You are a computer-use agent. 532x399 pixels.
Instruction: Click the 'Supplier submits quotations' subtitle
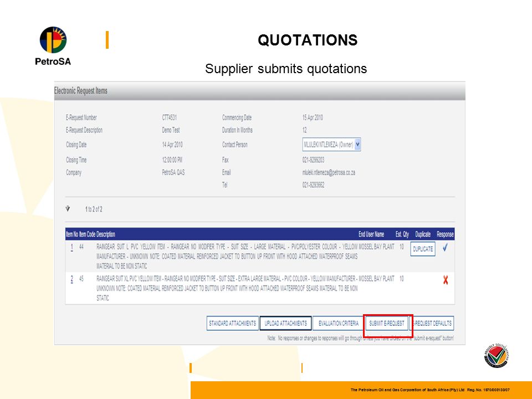click(x=286, y=69)
